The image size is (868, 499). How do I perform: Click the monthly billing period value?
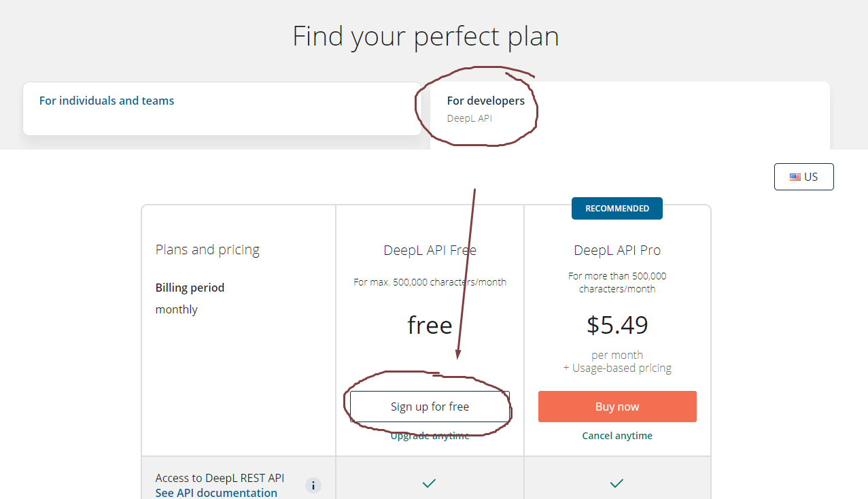(x=177, y=309)
